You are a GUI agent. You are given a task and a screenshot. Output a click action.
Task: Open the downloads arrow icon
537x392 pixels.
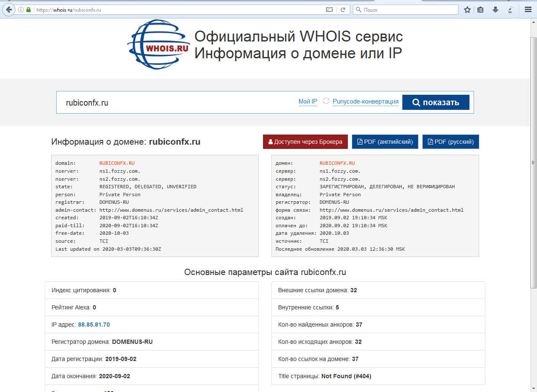pos(495,10)
